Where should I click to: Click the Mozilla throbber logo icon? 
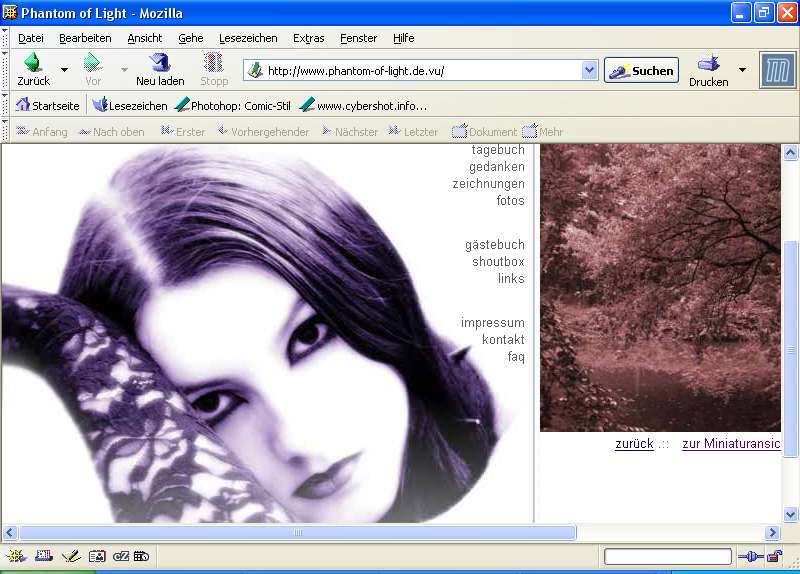click(x=777, y=70)
